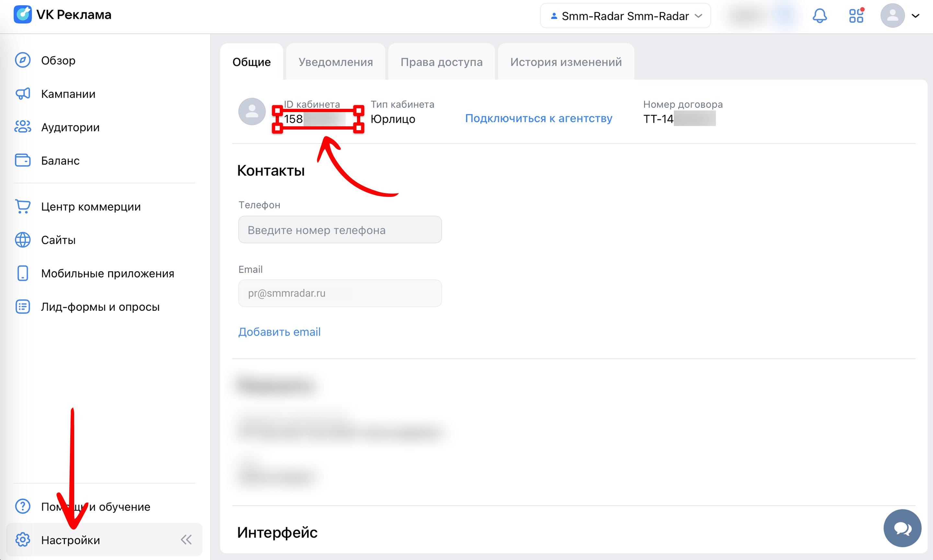
Task: Expand the Smm-Radar account selector
Action: click(x=625, y=16)
